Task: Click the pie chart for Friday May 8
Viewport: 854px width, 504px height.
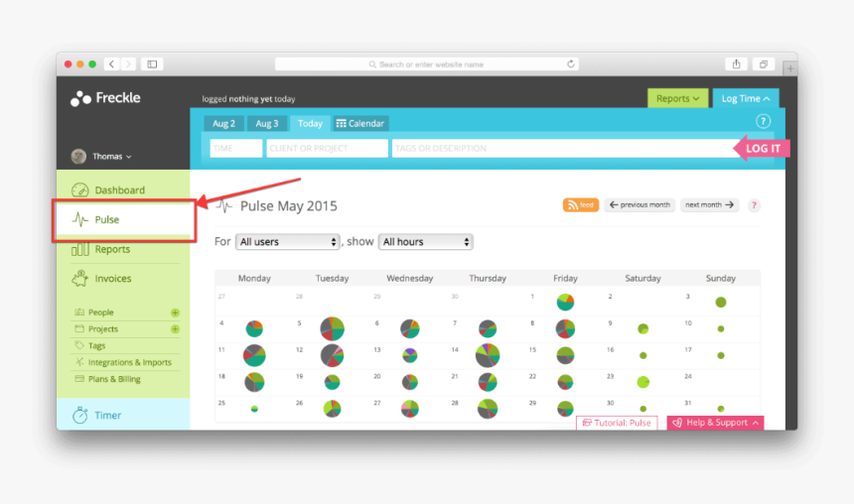Action: [565, 328]
